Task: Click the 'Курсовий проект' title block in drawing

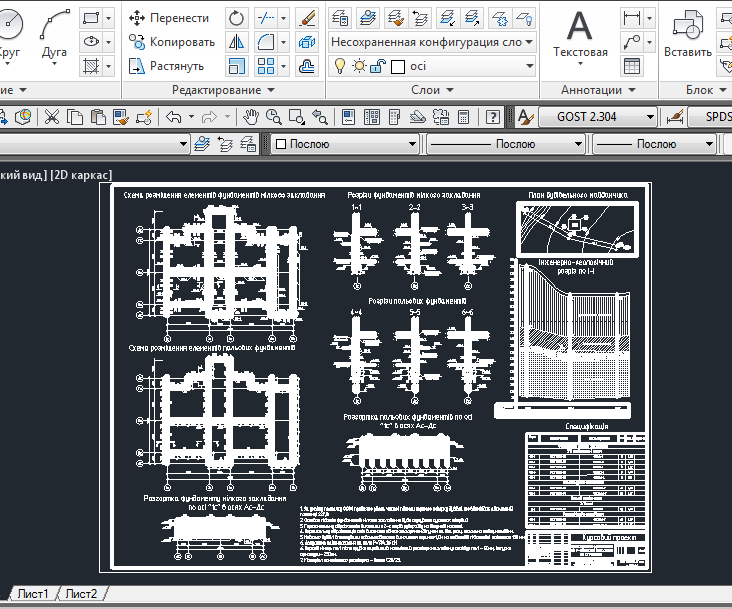Action: coord(609,537)
